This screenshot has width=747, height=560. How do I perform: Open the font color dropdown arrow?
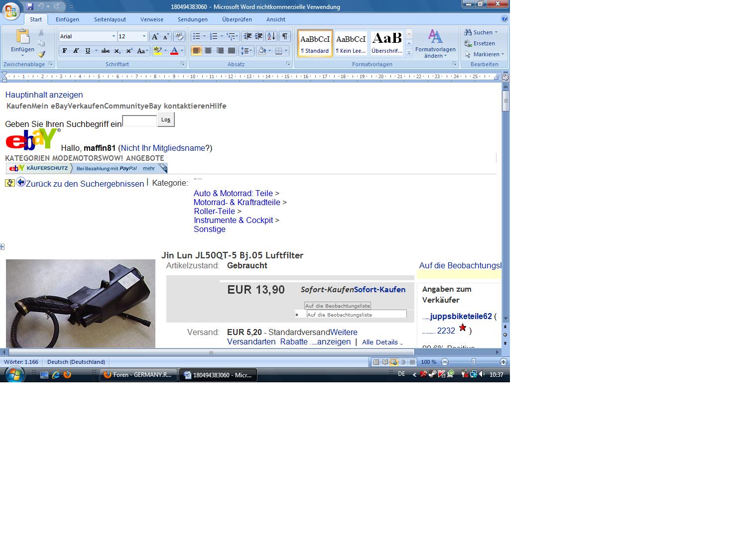pos(182,51)
